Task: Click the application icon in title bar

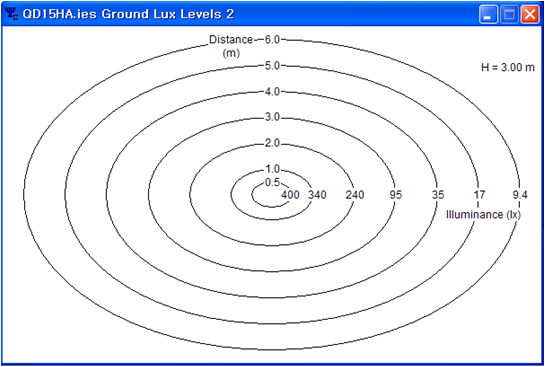Action: (x=11, y=14)
